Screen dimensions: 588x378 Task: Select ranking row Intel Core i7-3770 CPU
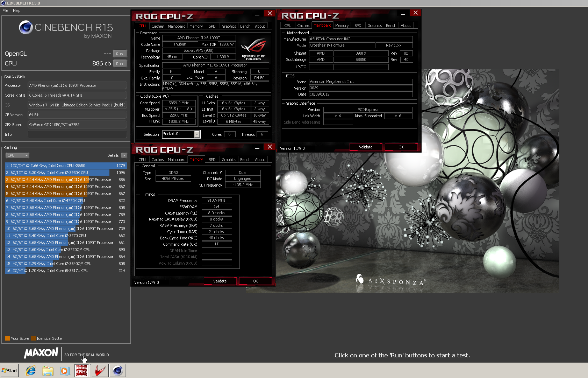click(66, 236)
